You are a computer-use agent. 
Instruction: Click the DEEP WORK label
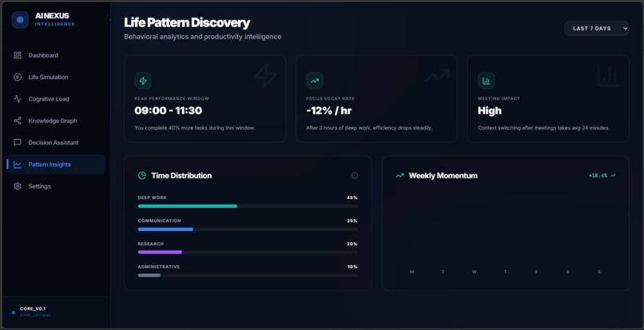tap(153, 197)
